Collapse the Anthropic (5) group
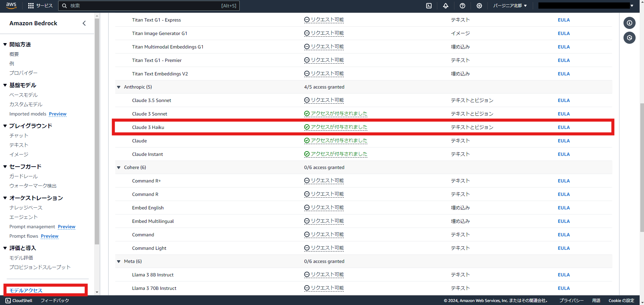644x305 pixels. [119, 87]
